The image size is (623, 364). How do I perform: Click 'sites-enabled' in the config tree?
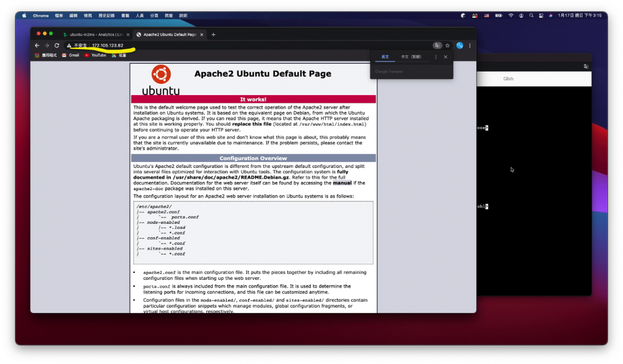tap(165, 249)
